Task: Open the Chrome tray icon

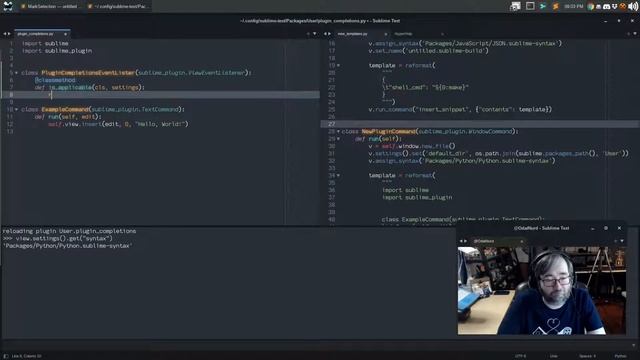Action: pyautogui.click(x=590, y=7)
